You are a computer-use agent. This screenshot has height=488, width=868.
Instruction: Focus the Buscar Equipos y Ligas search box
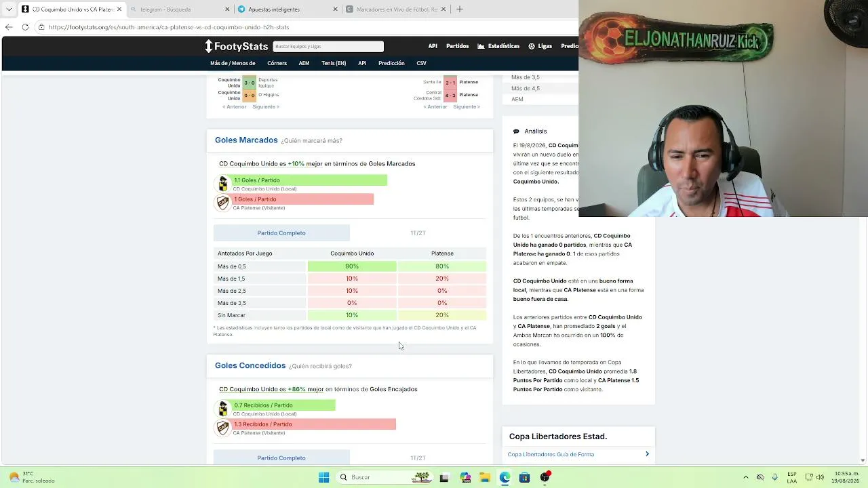(328, 46)
